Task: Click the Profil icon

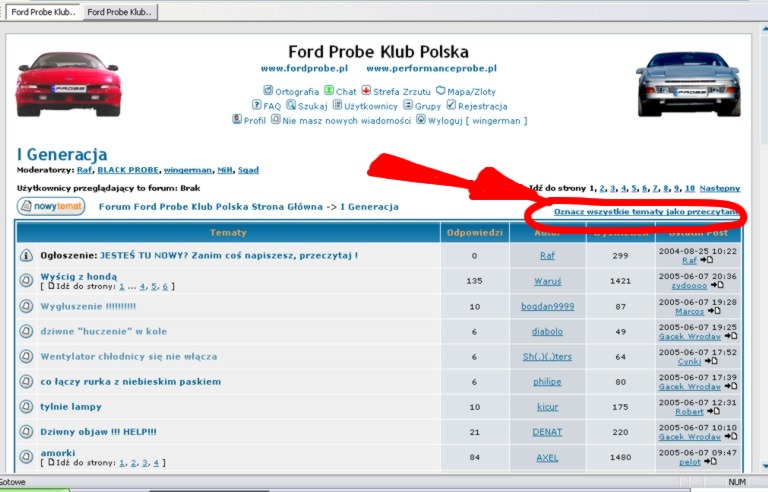Action: 237,119
